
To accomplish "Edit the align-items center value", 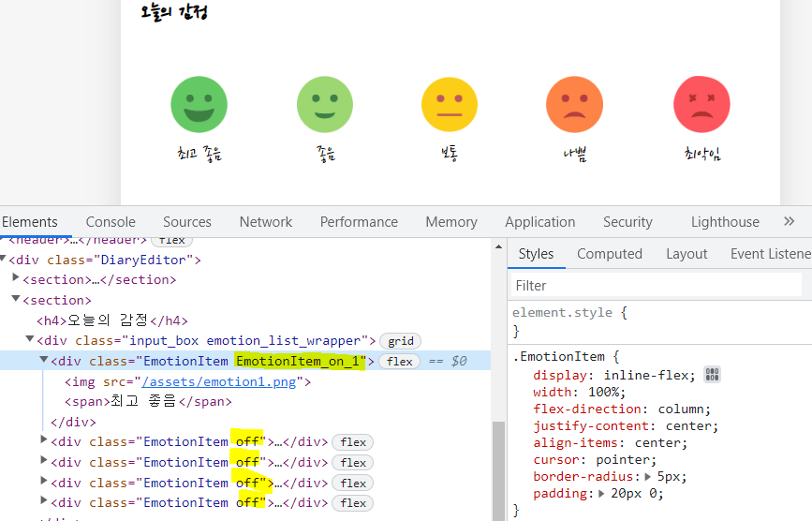I will point(657,443).
